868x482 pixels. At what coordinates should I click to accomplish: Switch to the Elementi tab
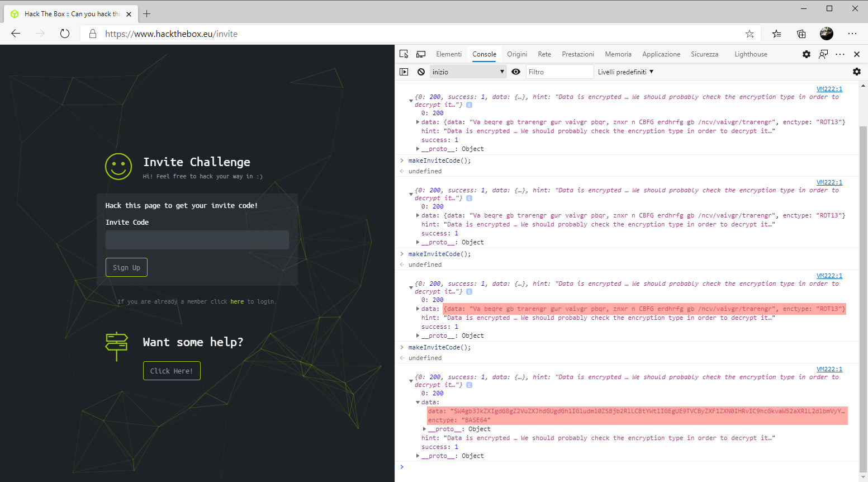pos(449,54)
